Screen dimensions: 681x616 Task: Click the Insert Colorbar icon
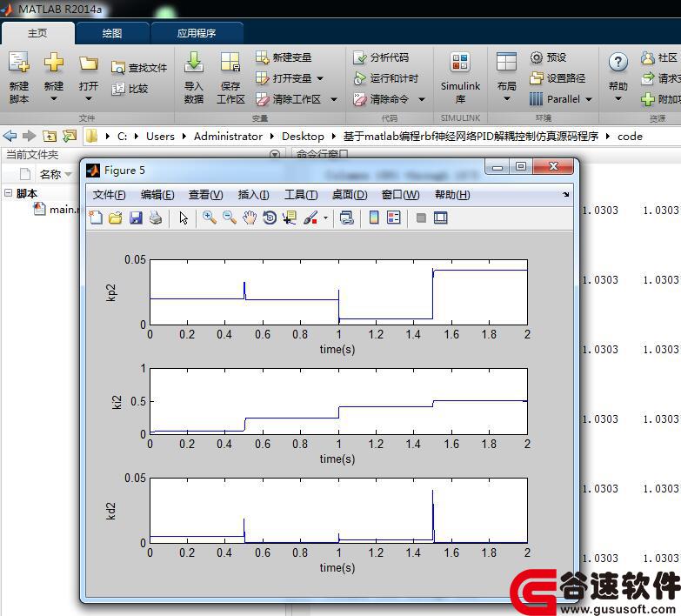point(374,218)
